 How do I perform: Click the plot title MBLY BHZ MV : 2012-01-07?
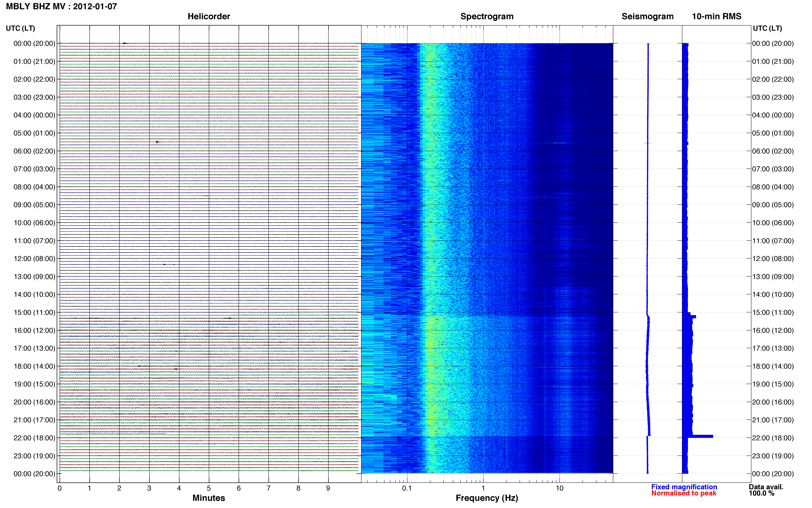(61, 6)
